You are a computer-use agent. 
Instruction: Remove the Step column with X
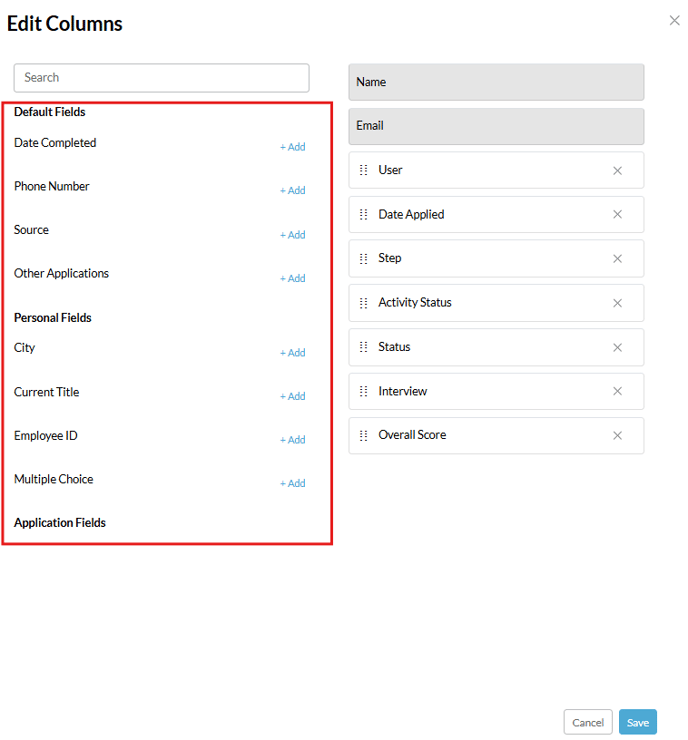click(x=617, y=259)
